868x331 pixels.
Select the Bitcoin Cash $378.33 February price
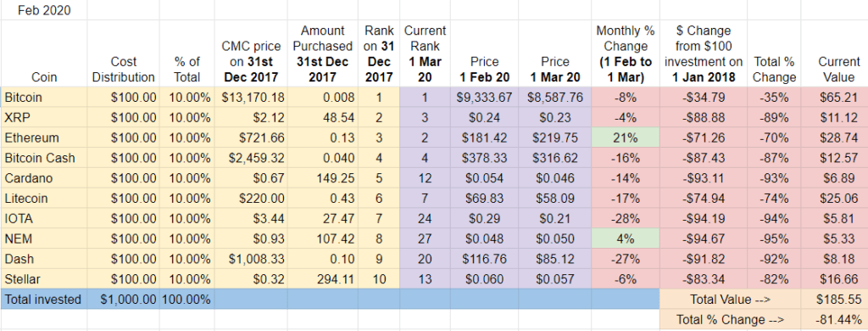point(484,158)
